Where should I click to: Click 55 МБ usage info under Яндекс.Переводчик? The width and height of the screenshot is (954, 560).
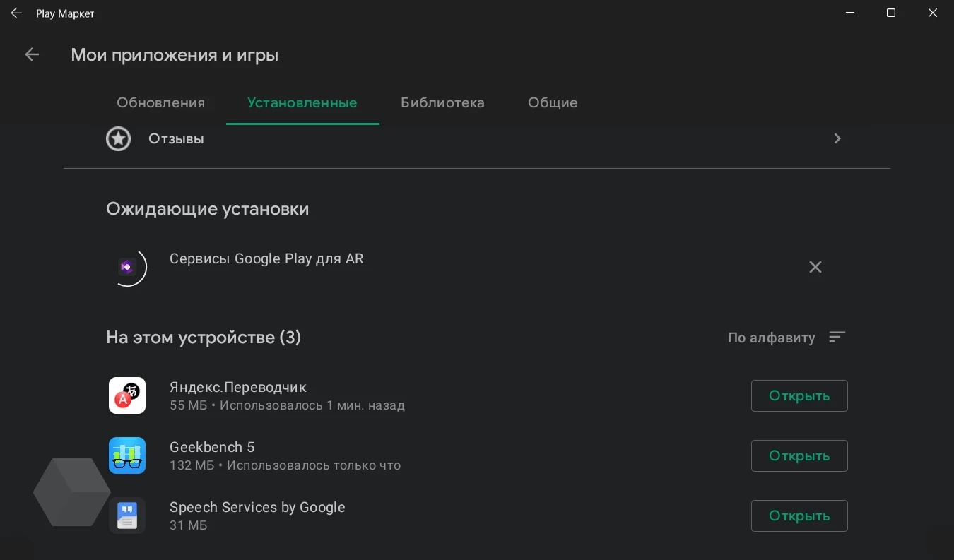287,406
